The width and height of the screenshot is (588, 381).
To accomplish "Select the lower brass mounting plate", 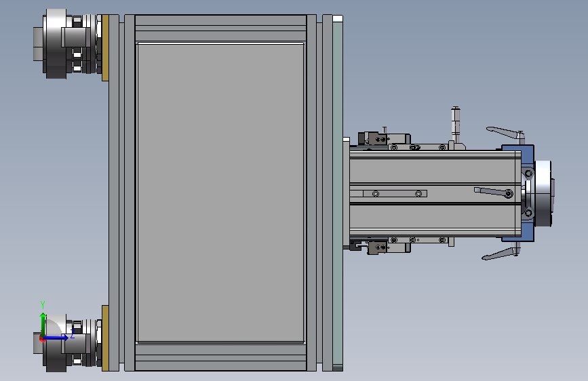I will pyautogui.click(x=105, y=338).
